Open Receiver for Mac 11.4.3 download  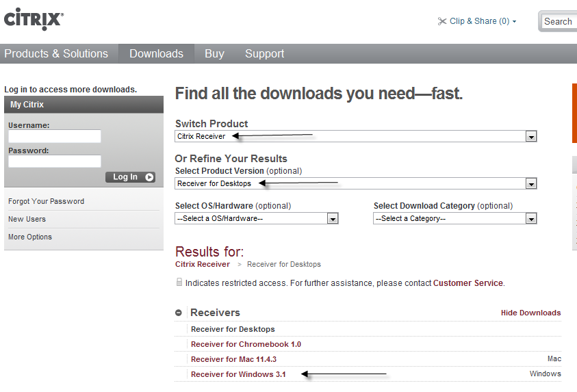(x=233, y=359)
